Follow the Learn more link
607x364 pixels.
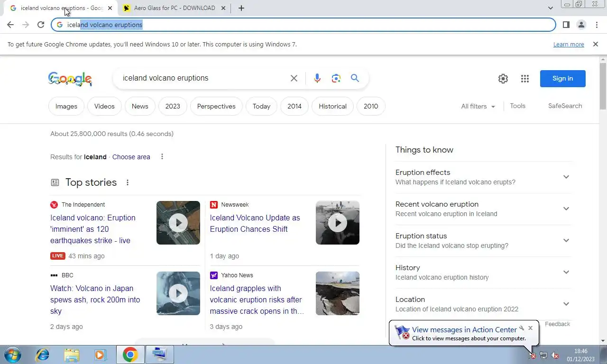coord(569,45)
